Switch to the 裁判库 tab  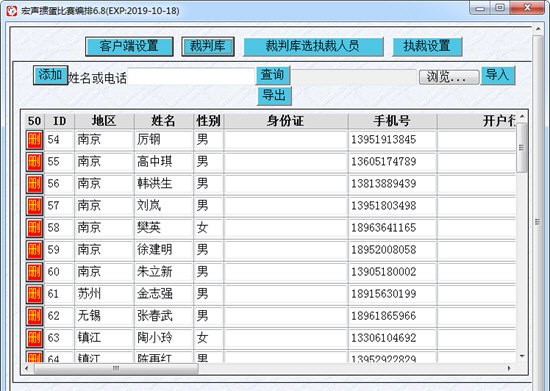coord(208,46)
